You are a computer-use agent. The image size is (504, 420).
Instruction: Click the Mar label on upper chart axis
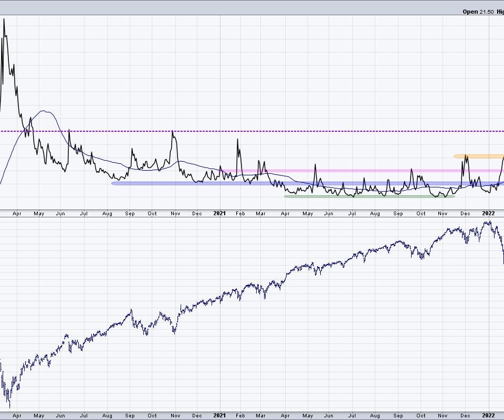click(261, 213)
